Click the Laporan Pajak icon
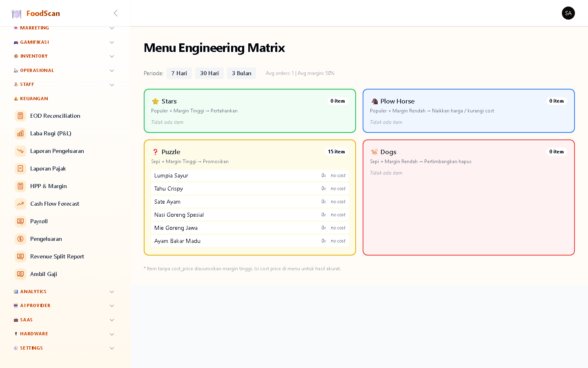 tap(20, 168)
